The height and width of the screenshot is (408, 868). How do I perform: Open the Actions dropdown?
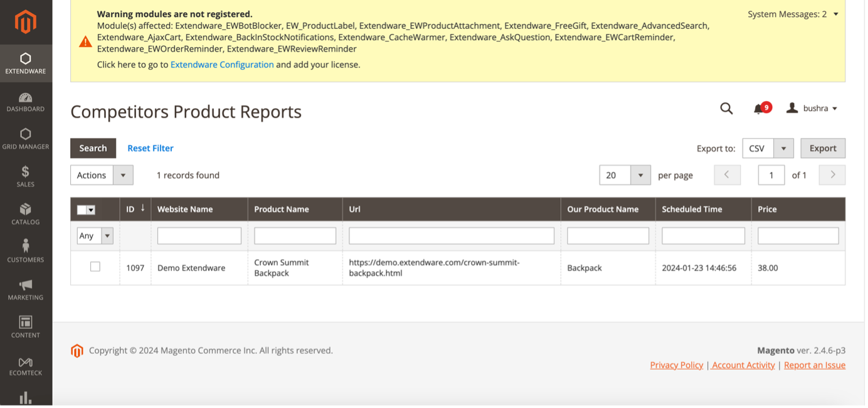[102, 175]
